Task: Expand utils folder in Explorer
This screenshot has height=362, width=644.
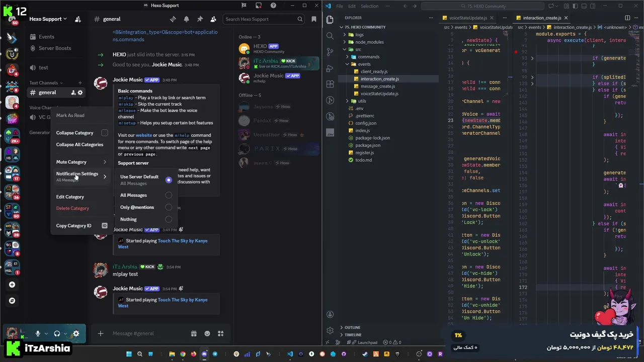Action: pos(347,101)
